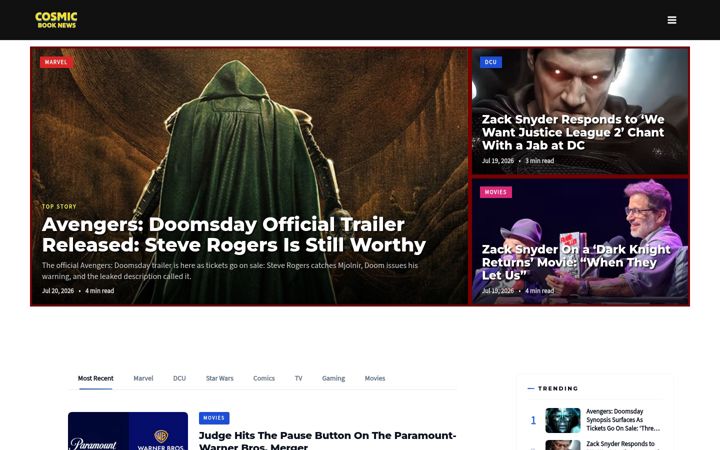Select the Most Recent tab
Image resolution: width=720 pixels, height=450 pixels.
(96, 378)
